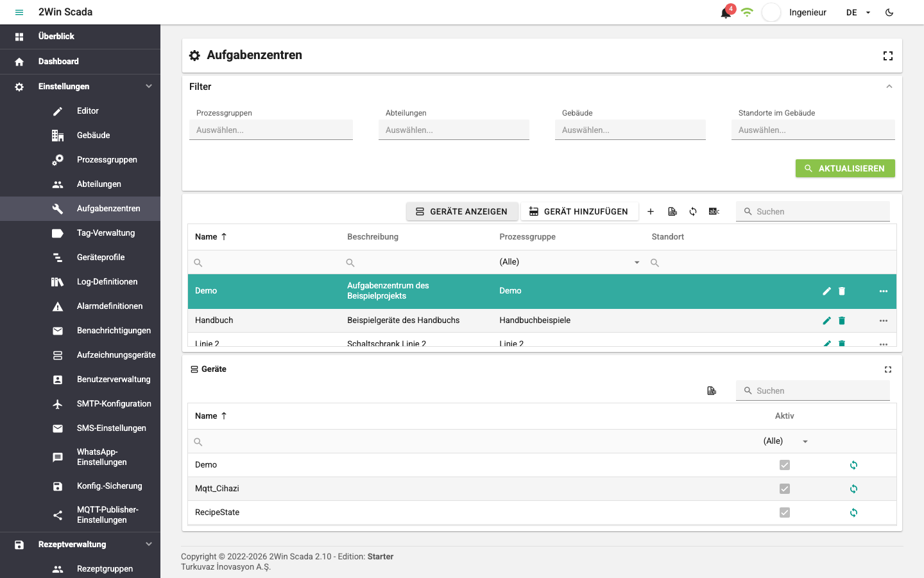Image resolution: width=924 pixels, height=578 pixels.
Task: Collapse the Einstellungen sidebar section
Action: tap(80, 87)
